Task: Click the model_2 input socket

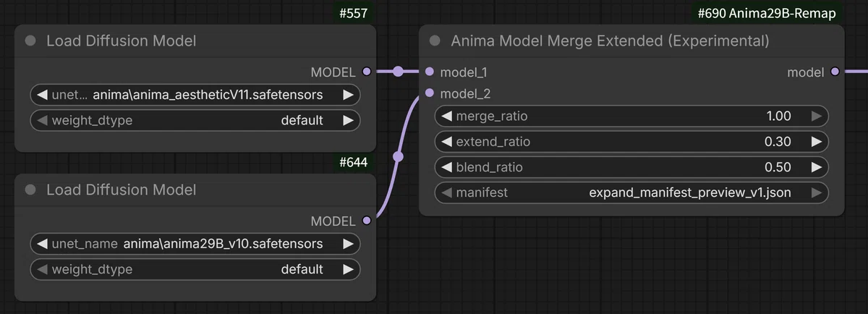Action: [430, 93]
